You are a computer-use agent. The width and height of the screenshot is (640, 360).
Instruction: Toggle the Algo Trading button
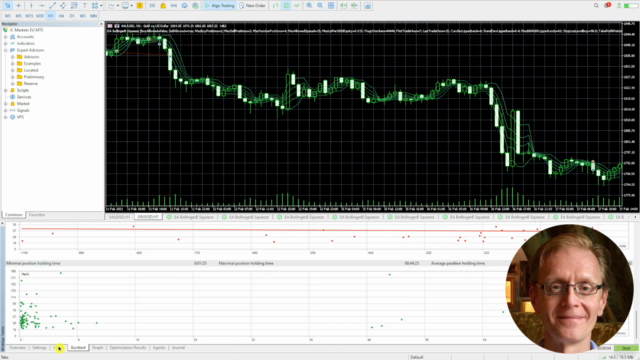pos(220,6)
